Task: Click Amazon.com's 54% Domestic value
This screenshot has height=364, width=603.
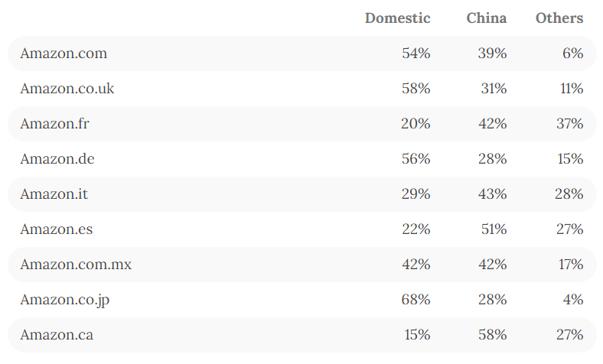Action: (x=416, y=54)
